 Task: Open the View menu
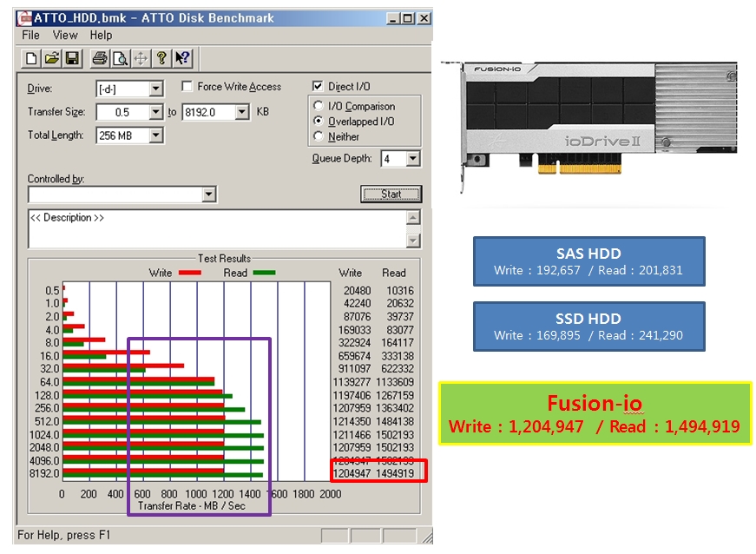tap(65, 36)
